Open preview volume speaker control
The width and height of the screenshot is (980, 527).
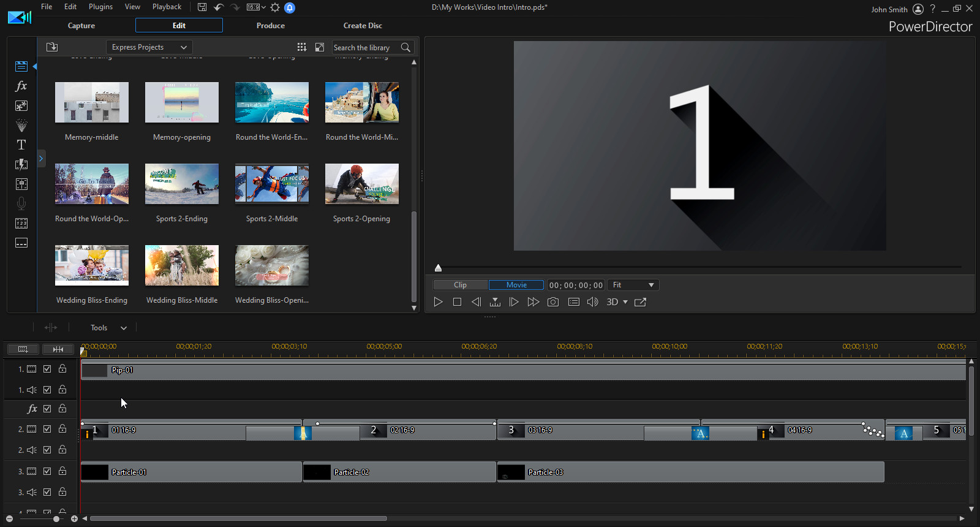click(x=593, y=302)
